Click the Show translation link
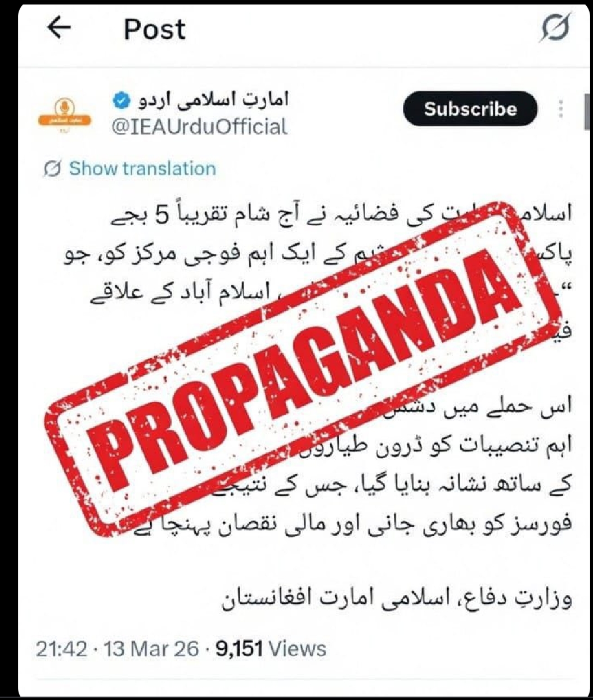The image size is (593, 700). (x=142, y=169)
